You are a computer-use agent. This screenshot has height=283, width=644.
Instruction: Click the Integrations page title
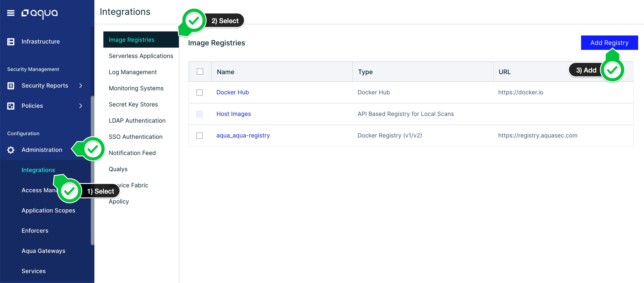click(125, 12)
